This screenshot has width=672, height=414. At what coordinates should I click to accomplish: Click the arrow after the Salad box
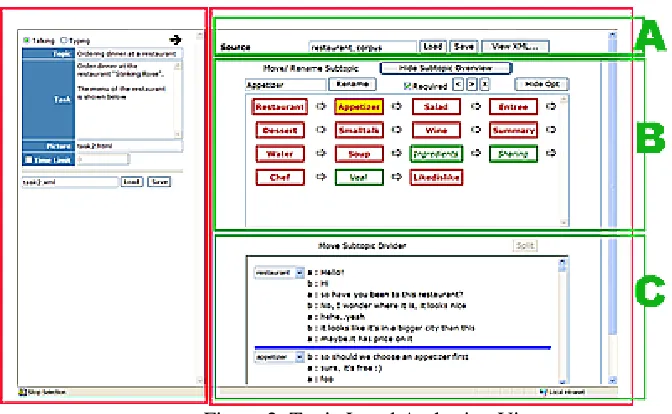click(x=475, y=106)
